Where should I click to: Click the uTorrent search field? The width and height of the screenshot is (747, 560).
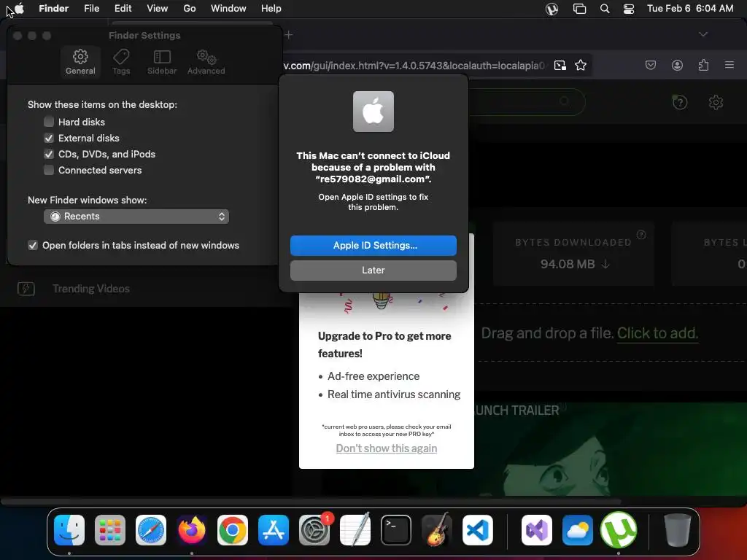click(x=527, y=101)
